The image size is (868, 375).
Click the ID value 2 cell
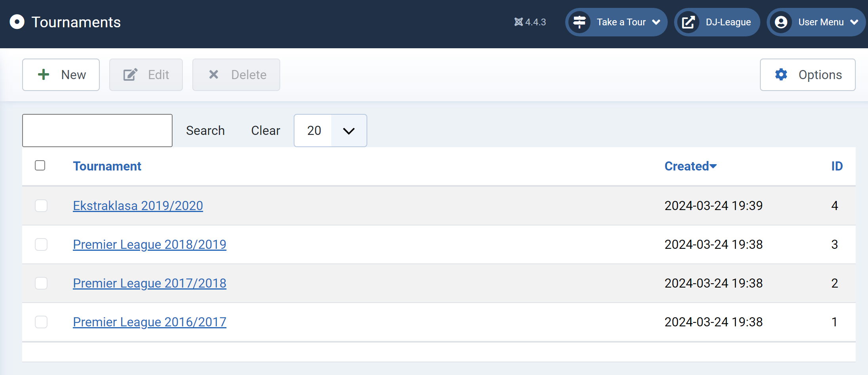pos(834,283)
